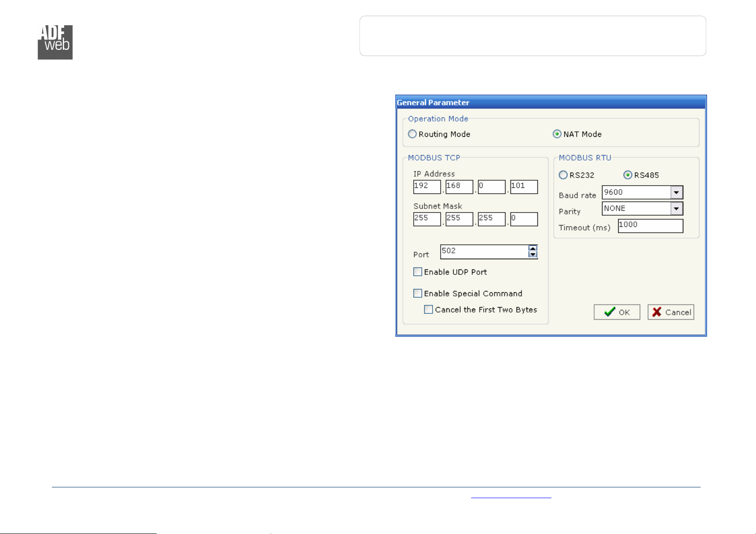Edit the Timeout (ms) field
The width and height of the screenshot is (756, 534).
coord(651,226)
